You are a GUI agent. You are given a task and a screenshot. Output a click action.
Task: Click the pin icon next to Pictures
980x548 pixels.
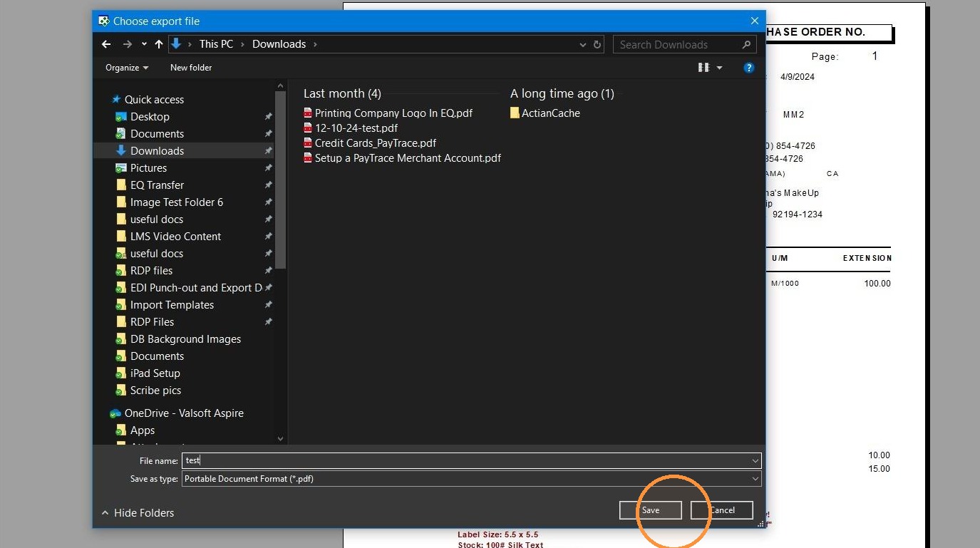tap(268, 168)
